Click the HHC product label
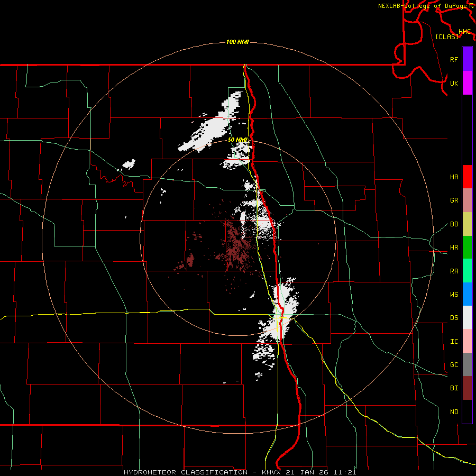476x476 pixels. [464, 31]
